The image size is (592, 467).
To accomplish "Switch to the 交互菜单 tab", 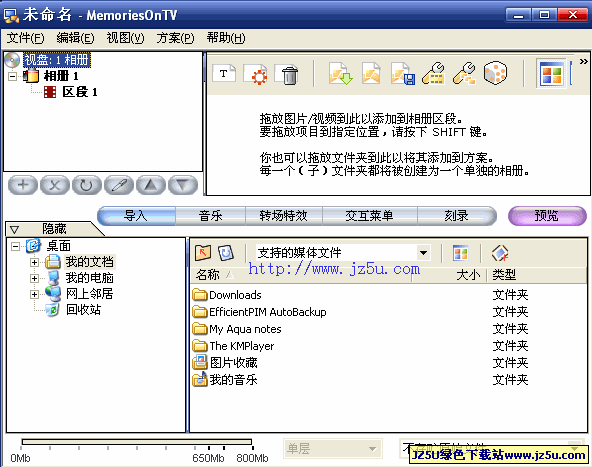I will coord(370,216).
